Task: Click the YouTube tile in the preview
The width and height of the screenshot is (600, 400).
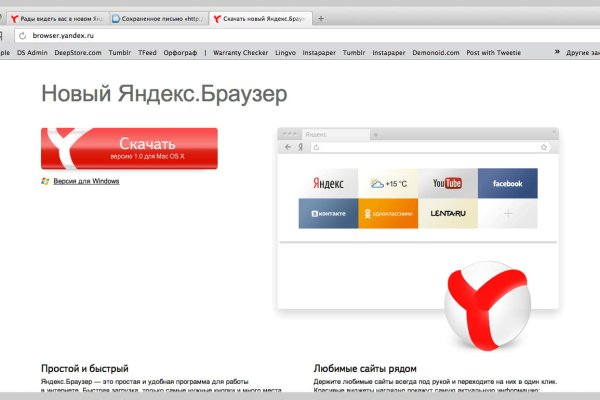Action: tap(447, 183)
